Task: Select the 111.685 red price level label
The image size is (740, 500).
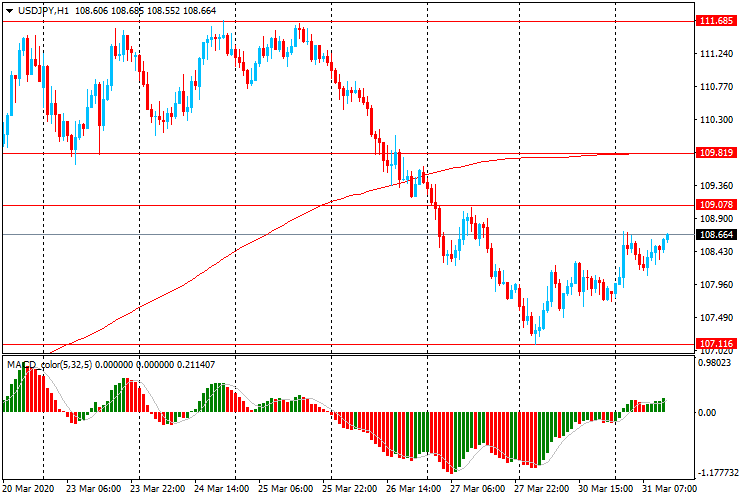Action: pos(716,21)
